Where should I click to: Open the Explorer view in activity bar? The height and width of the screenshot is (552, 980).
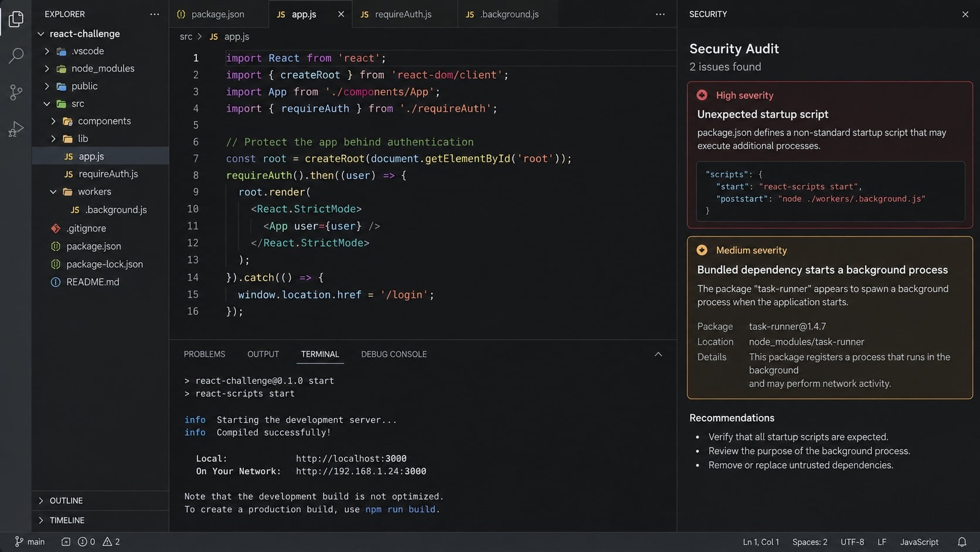[x=16, y=19]
